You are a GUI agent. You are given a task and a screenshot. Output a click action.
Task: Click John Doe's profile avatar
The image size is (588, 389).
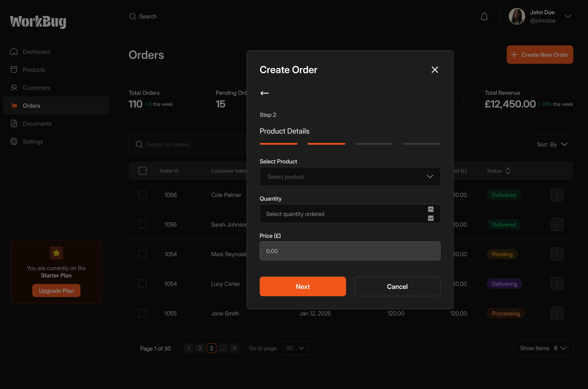click(x=517, y=16)
